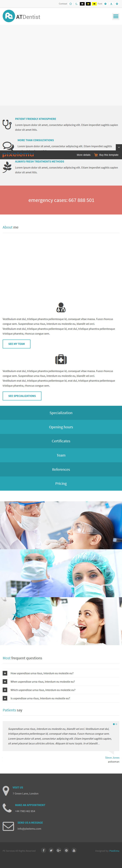This screenshot has width=122, height=868.
Task: Decrease font size with minus icon
Action: [x=106, y=4]
